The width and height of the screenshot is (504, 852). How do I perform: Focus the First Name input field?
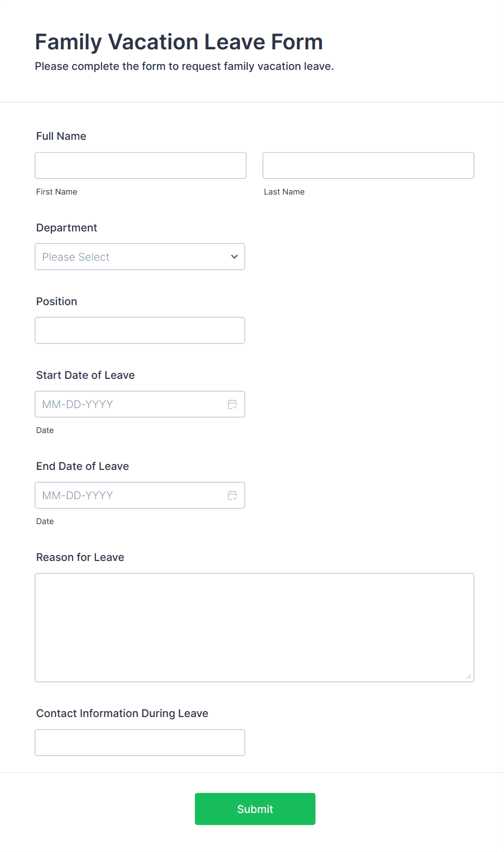(x=140, y=165)
